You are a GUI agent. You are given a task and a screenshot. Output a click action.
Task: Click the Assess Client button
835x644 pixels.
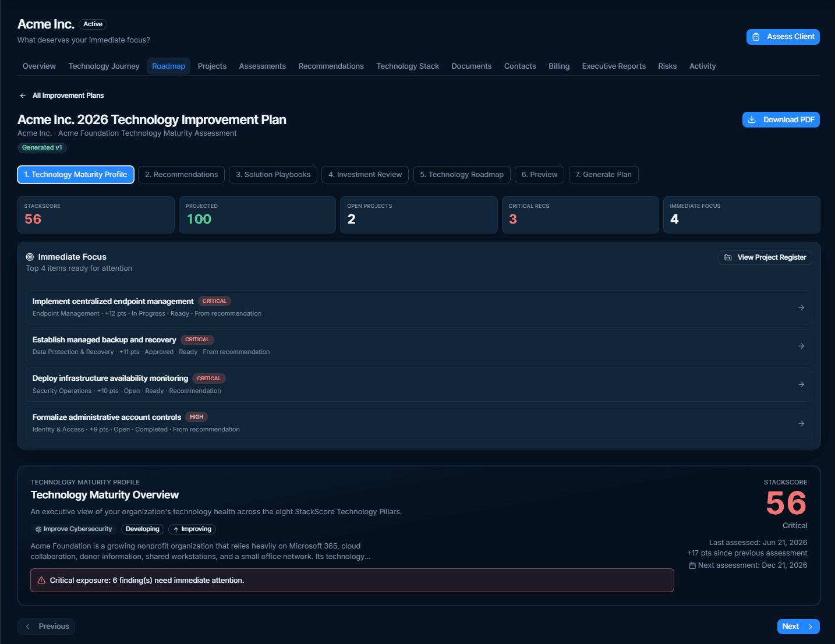tap(783, 37)
